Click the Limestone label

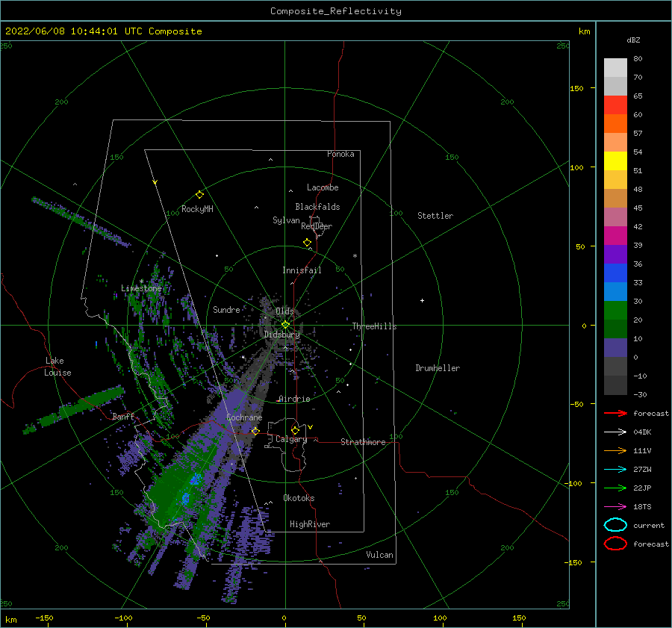[x=141, y=288]
